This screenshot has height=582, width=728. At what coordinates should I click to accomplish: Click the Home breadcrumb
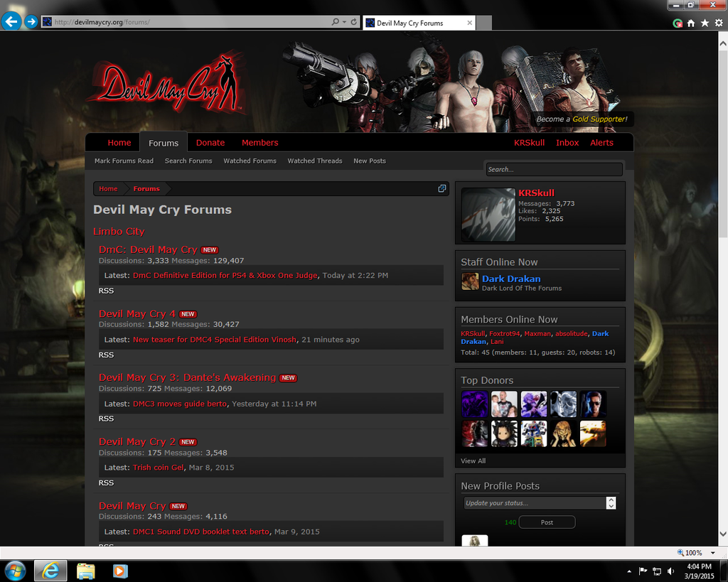[108, 188]
